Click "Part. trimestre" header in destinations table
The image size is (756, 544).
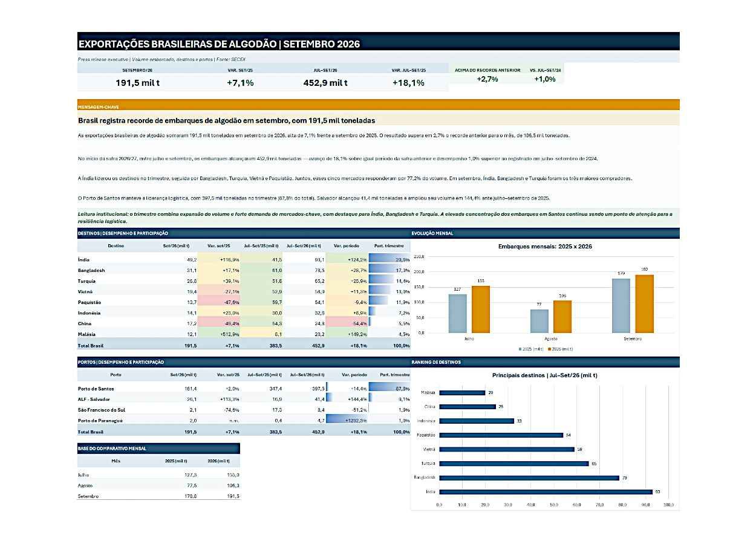tap(389, 245)
